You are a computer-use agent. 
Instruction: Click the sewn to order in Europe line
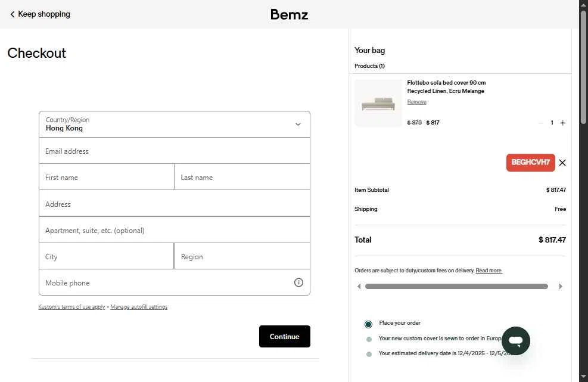pos(441,338)
